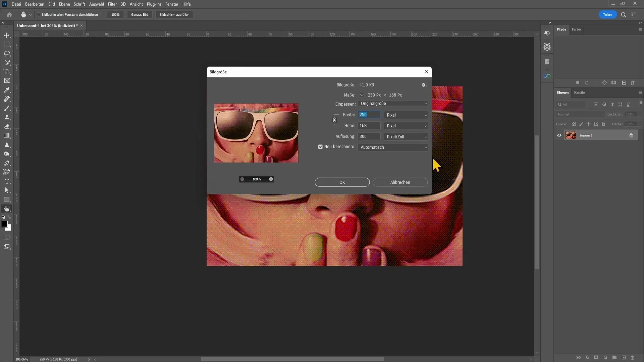
Task: Select the Rectangle shape tool
Action: pyautogui.click(x=7, y=199)
